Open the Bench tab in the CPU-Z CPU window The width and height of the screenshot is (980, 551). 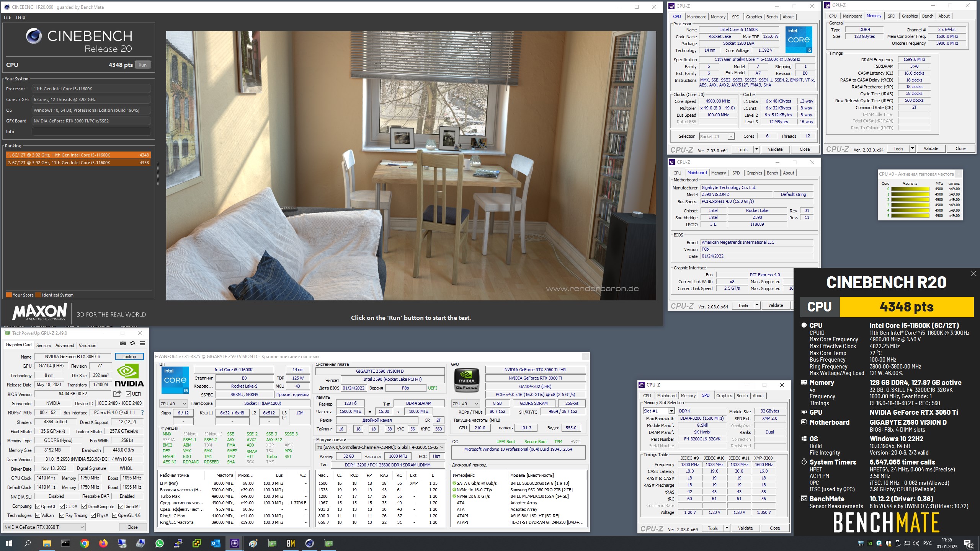click(772, 17)
